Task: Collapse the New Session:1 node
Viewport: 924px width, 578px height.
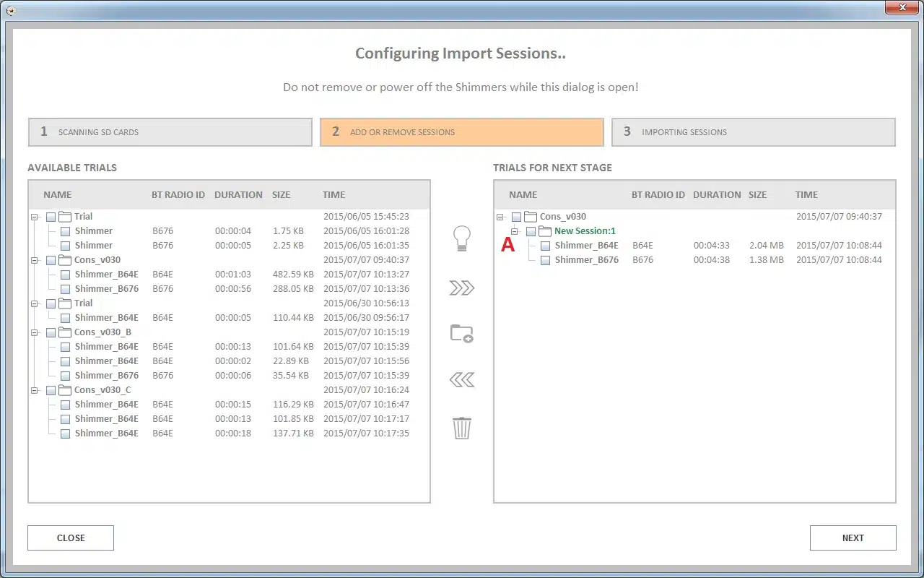Action: click(515, 231)
